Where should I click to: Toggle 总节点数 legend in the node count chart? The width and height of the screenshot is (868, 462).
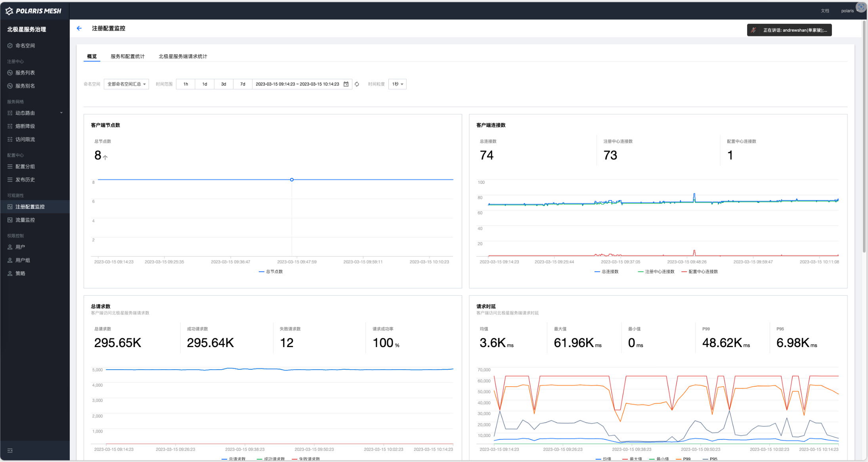click(x=274, y=272)
